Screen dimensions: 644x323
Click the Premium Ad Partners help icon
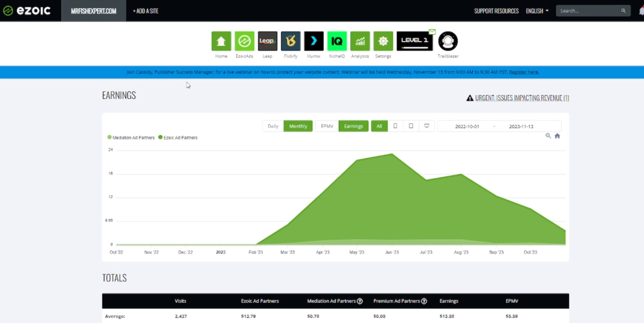(x=424, y=301)
